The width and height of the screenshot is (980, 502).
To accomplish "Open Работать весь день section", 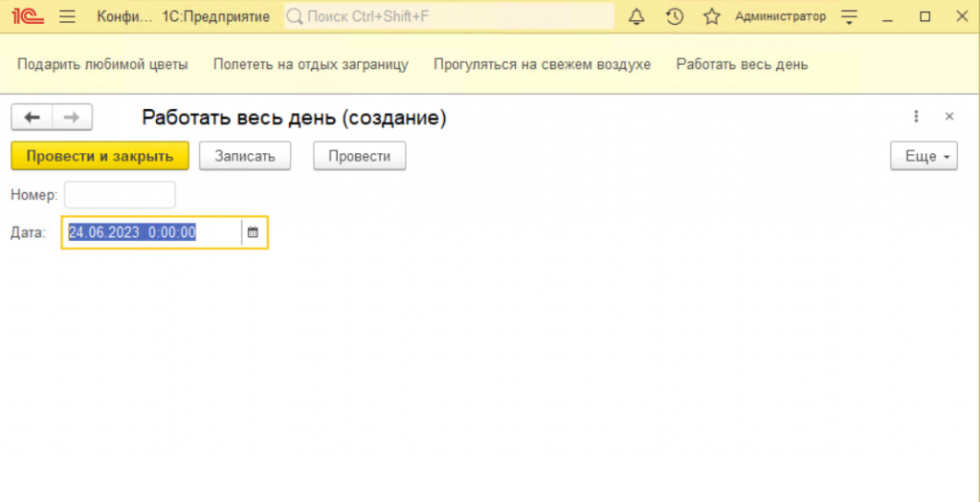I will [742, 64].
